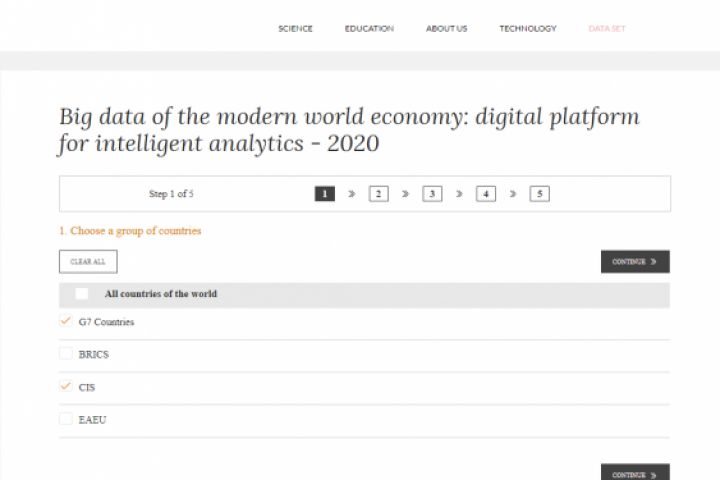This screenshot has height=480, width=720.
Task: Select step 4 box
Action: [486, 194]
